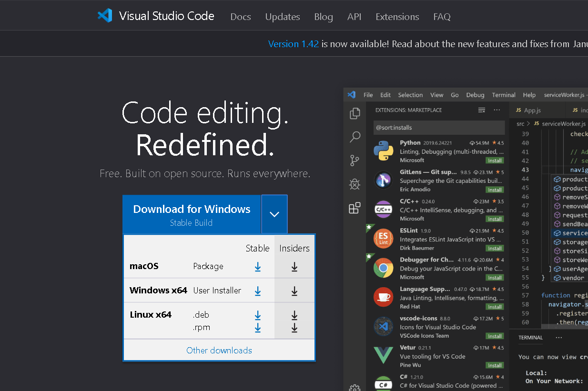Open the FAQ page
This screenshot has width=588, height=391.
pos(442,17)
